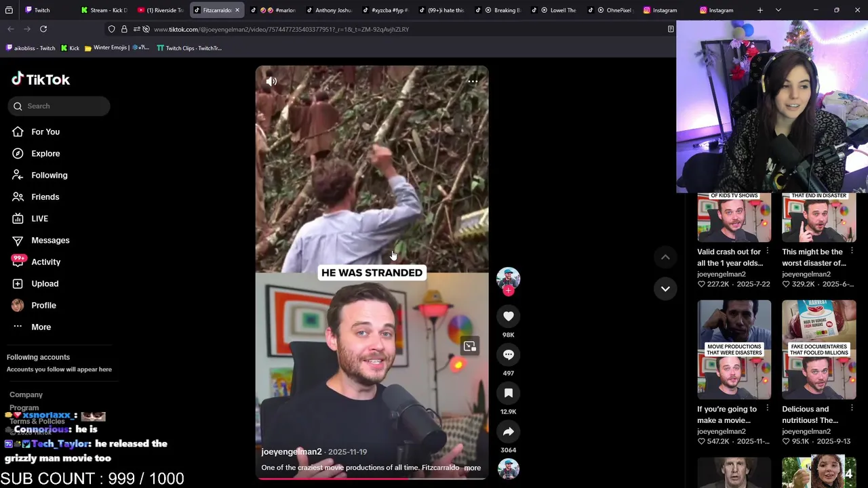The width and height of the screenshot is (868, 488).
Task: Open the Kick bookmark
Action: point(70,48)
